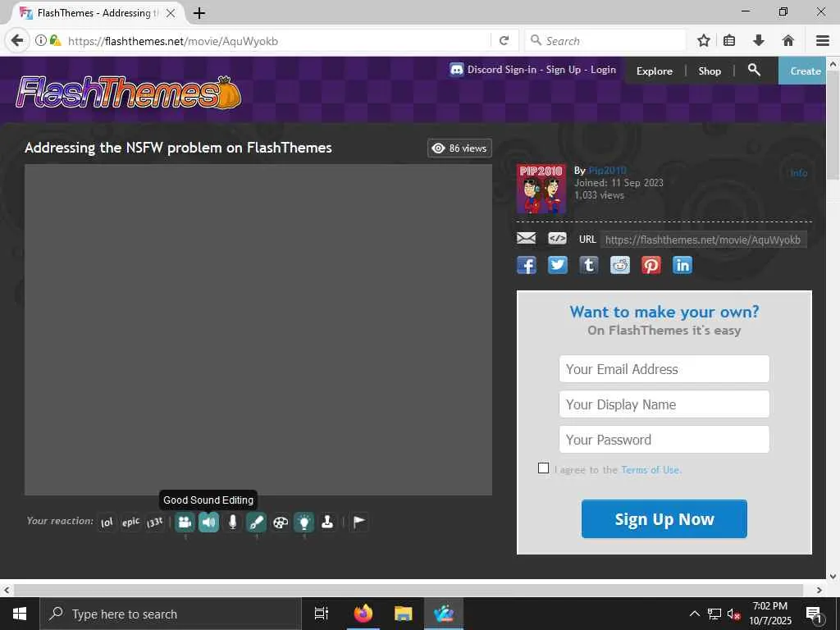Screen dimensions: 840x630
Task: Share on Twitter
Action: coord(557,265)
